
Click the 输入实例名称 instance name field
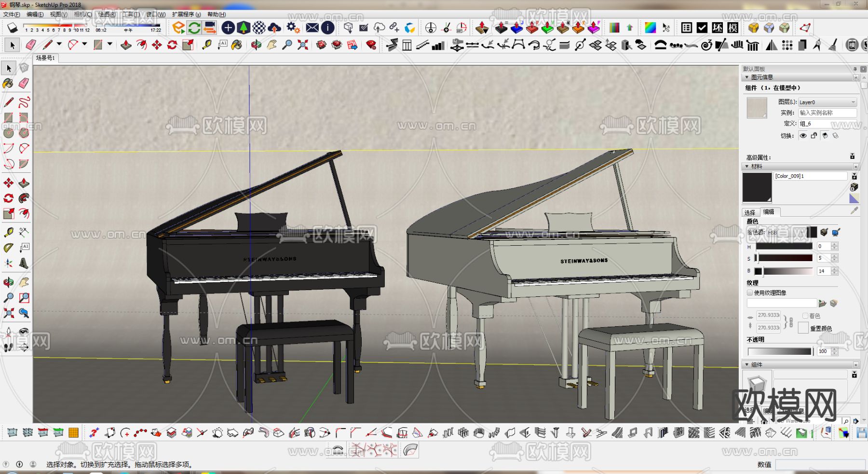pyautogui.click(x=827, y=112)
